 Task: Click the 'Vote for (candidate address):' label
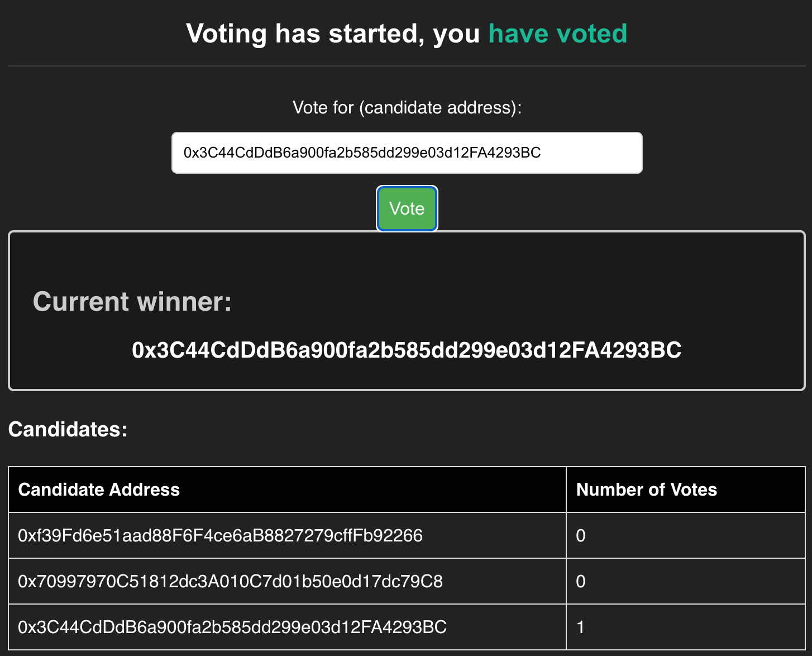[407, 107]
